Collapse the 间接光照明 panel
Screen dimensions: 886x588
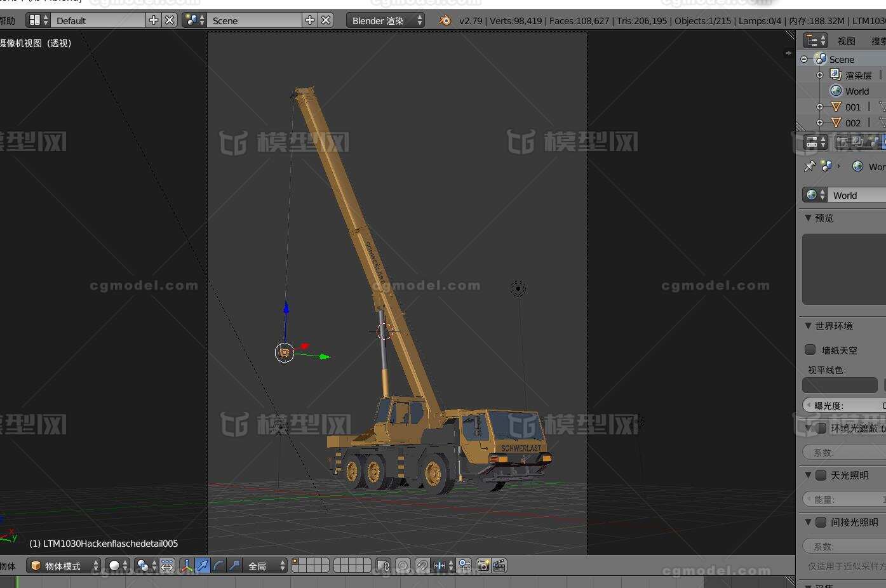809,522
